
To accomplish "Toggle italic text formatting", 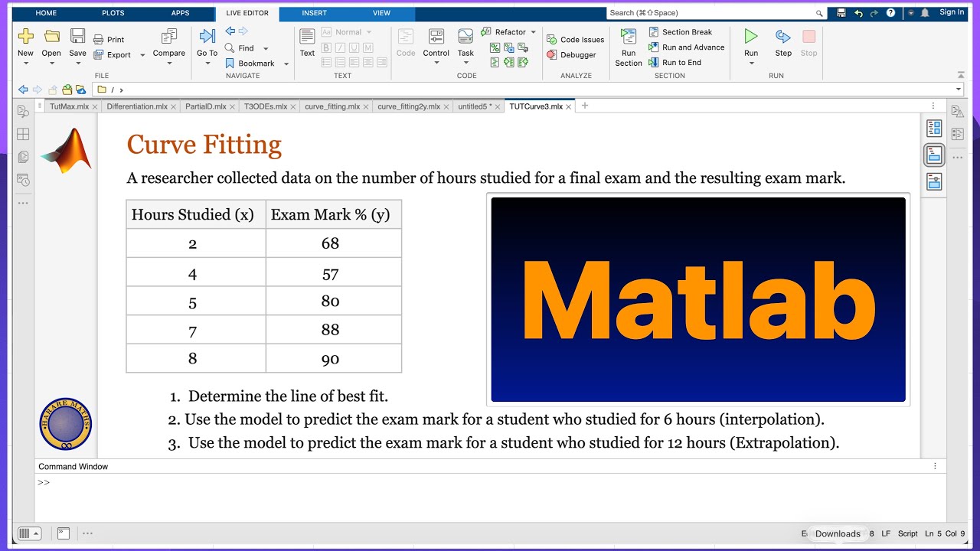I will pos(340,47).
